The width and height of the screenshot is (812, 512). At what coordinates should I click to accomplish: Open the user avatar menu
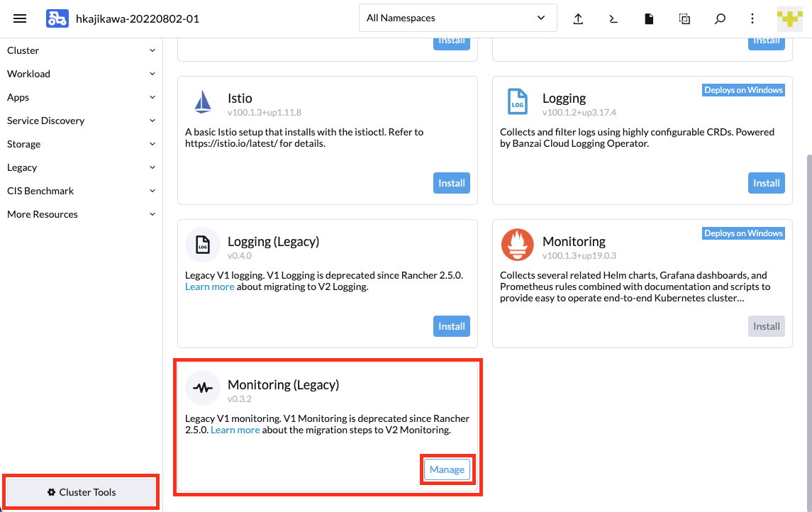pyautogui.click(x=790, y=18)
